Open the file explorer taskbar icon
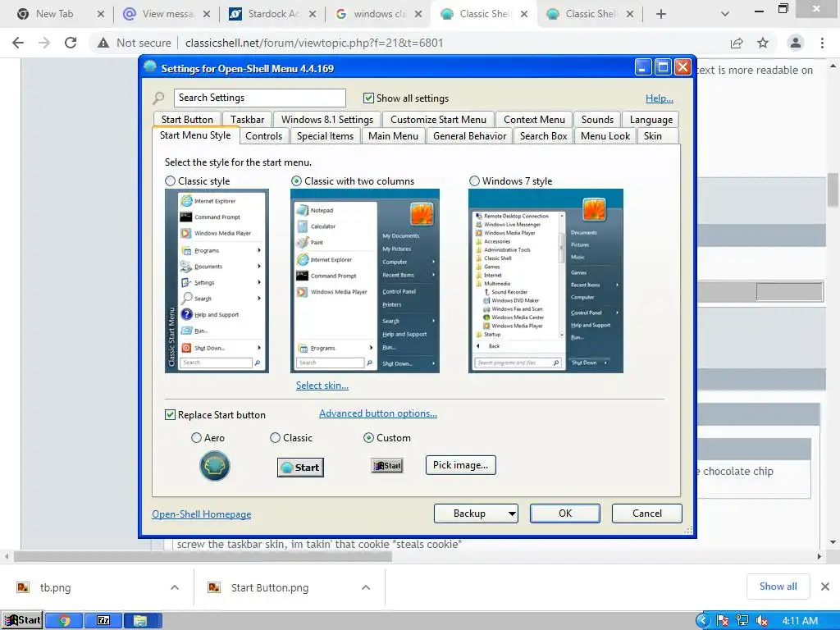This screenshot has height=630, width=840. click(x=143, y=620)
